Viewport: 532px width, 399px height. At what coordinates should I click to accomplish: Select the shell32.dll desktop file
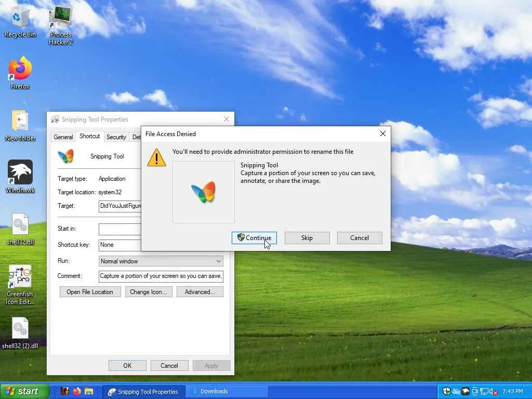pyautogui.click(x=20, y=229)
